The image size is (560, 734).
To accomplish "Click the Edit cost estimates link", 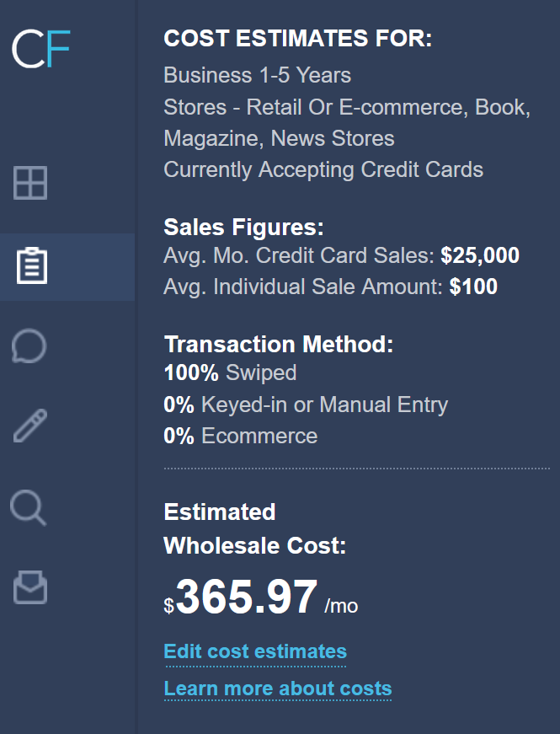I will (x=255, y=651).
